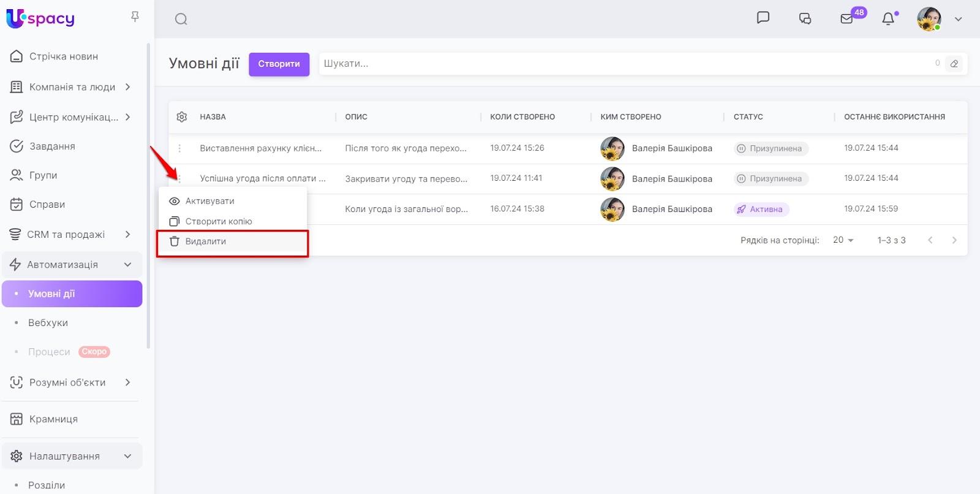Select Активувати in the context menu
Viewport: 980px width, 494px height.
[x=209, y=201]
